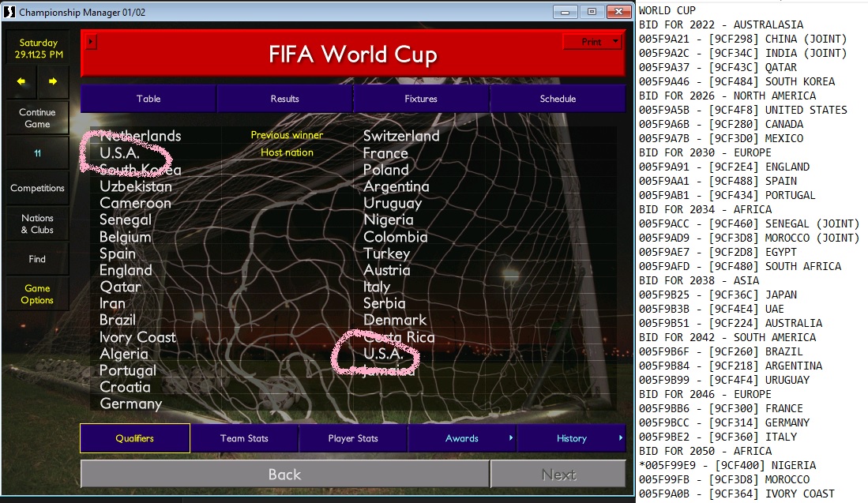This screenshot has width=868, height=503.
Task: Open the Print dropdown arrow
Action: point(615,42)
